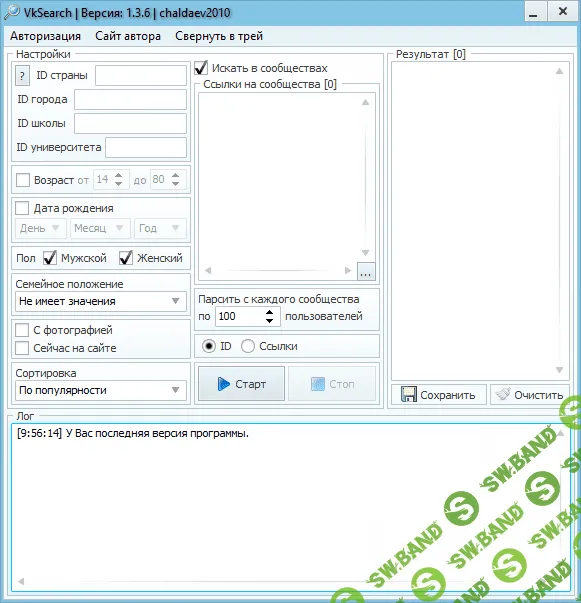This screenshot has height=603, width=581.
Task: Decrease users-per-community count with down arrow
Action: pos(270,321)
